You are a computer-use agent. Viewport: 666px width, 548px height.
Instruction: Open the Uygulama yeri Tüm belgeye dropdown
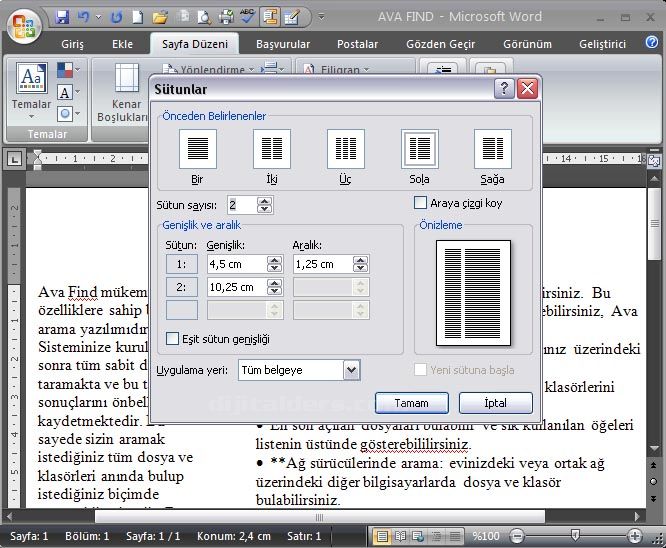[352, 370]
